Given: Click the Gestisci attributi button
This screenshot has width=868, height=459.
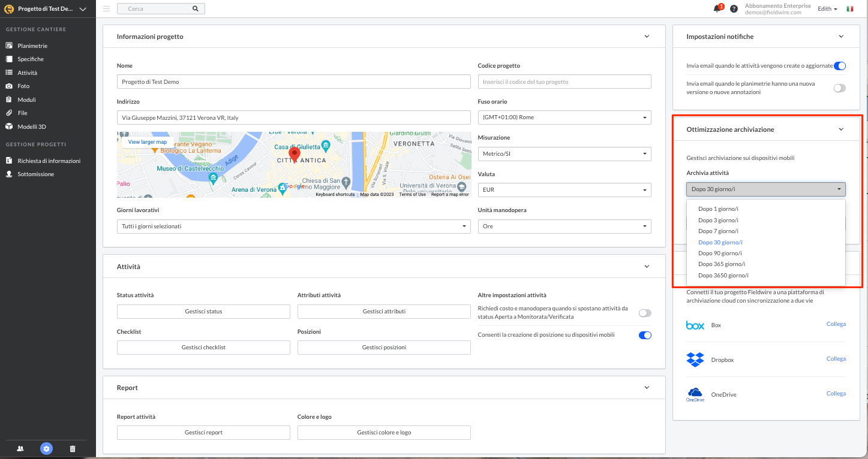Looking at the screenshot, I should click(384, 312).
